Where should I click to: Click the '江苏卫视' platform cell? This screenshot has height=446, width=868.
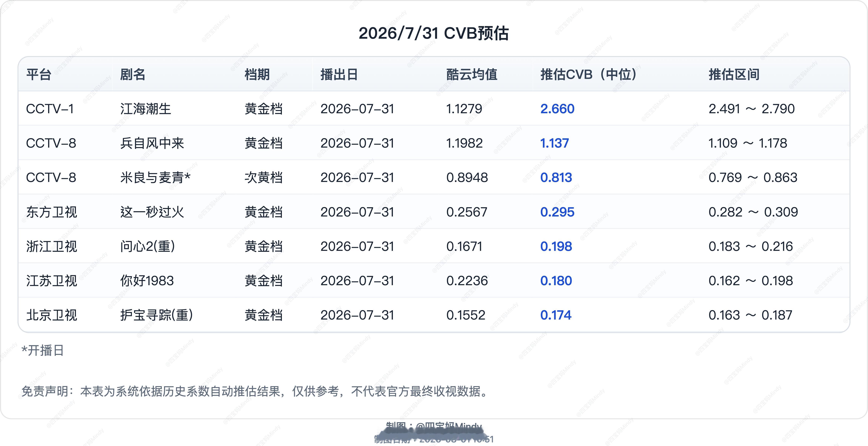(52, 281)
